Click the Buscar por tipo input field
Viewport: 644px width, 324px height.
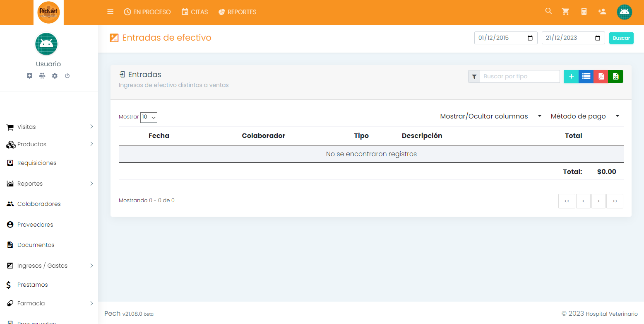click(519, 77)
